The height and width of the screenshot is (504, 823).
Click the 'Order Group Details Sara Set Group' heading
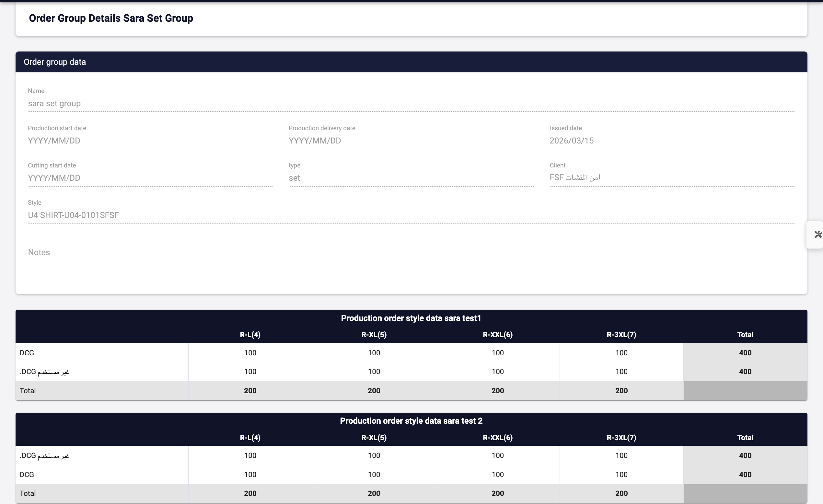pyautogui.click(x=111, y=18)
